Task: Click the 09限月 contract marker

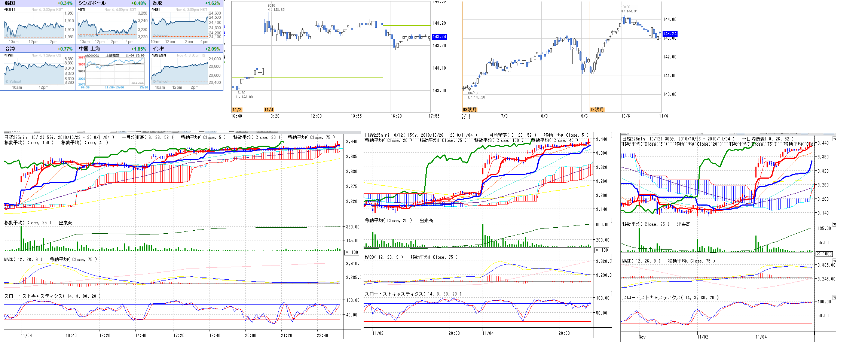Action: (470, 110)
